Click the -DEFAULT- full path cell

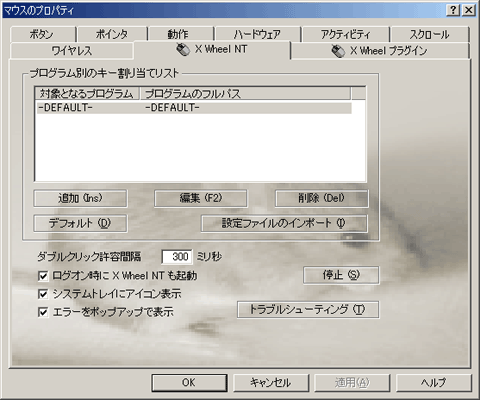point(172,108)
